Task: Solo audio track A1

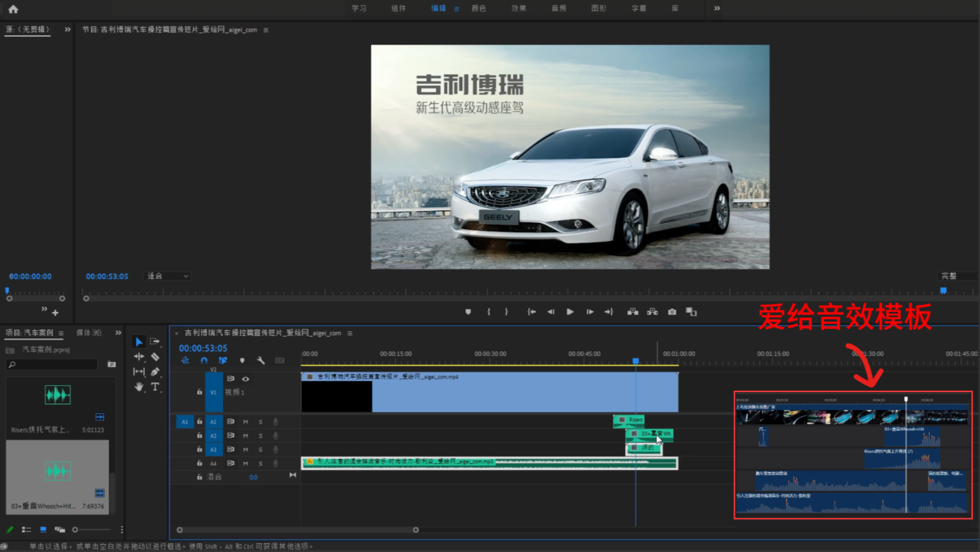Action: pyautogui.click(x=261, y=422)
